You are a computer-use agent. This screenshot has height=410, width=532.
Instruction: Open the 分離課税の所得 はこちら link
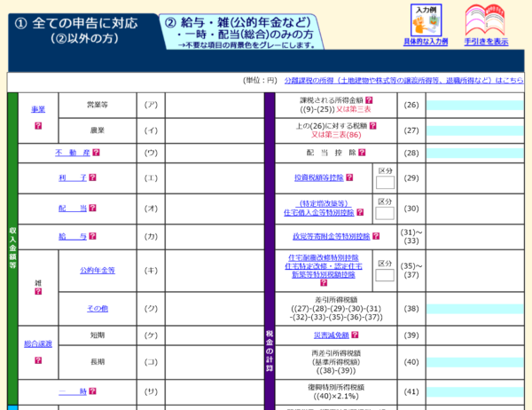[403, 81]
